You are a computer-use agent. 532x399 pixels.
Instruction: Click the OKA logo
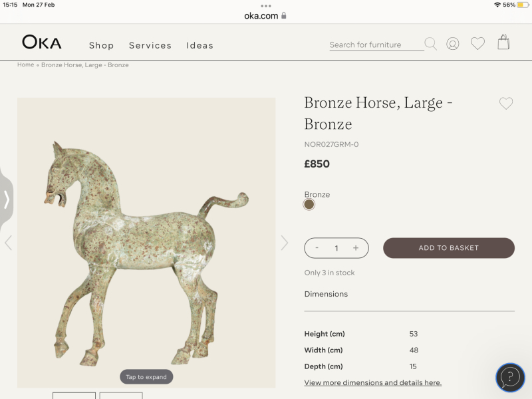[41, 43]
